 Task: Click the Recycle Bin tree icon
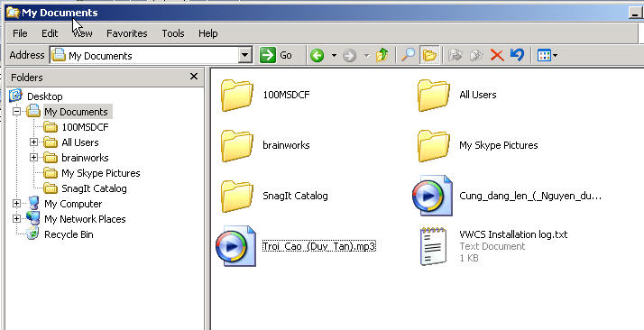[x=32, y=234]
